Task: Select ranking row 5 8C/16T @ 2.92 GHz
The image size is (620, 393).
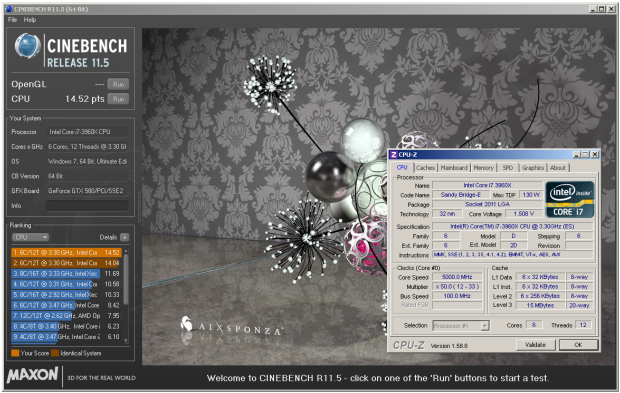Action: [66, 295]
